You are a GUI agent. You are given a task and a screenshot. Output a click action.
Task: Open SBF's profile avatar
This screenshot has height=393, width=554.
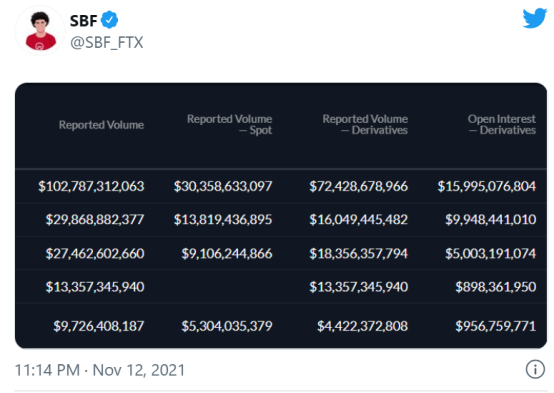click(40, 31)
